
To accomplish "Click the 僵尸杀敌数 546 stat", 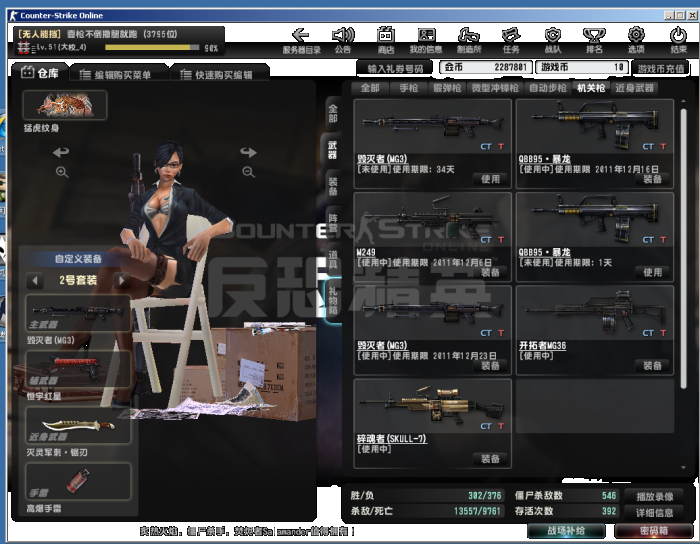I will (x=565, y=495).
